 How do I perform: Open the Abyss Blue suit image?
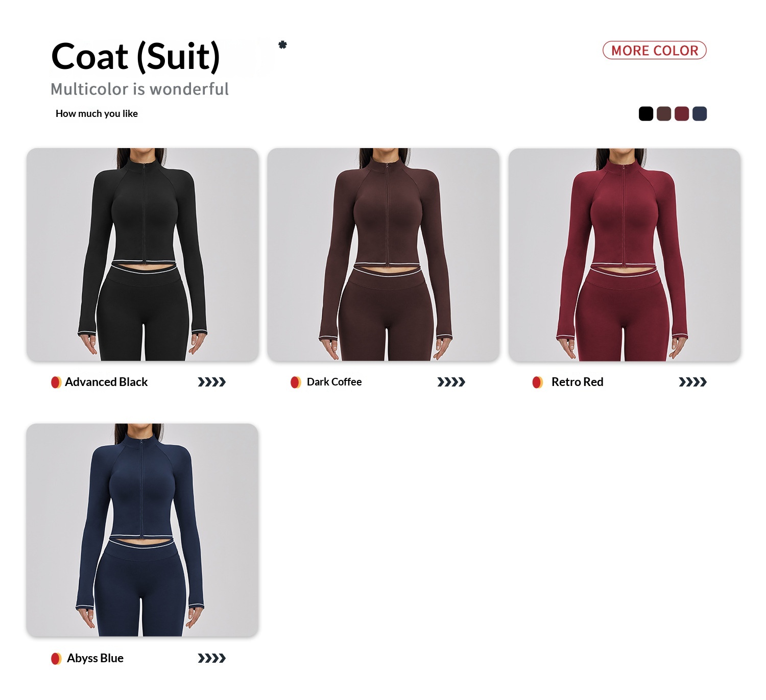[142, 529]
